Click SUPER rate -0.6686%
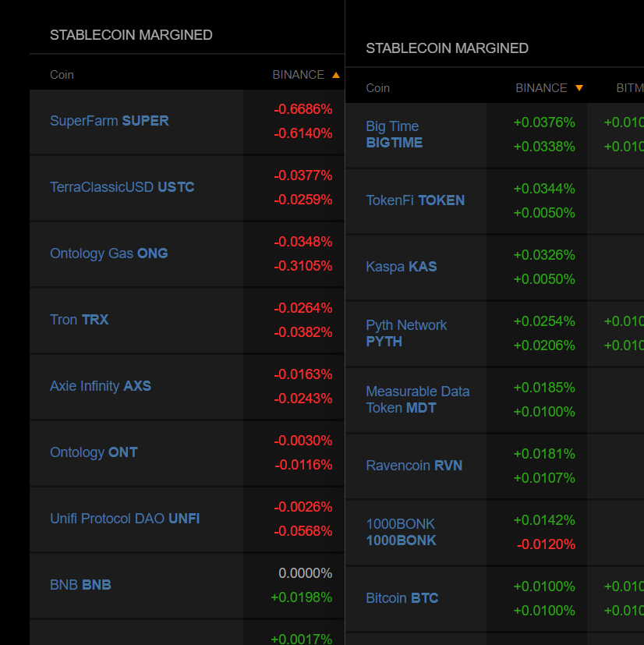This screenshot has height=645, width=644. pos(303,109)
